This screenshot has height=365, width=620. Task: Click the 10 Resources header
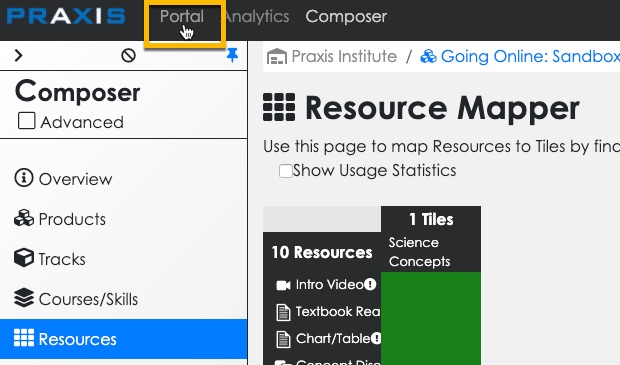point(322,252)
